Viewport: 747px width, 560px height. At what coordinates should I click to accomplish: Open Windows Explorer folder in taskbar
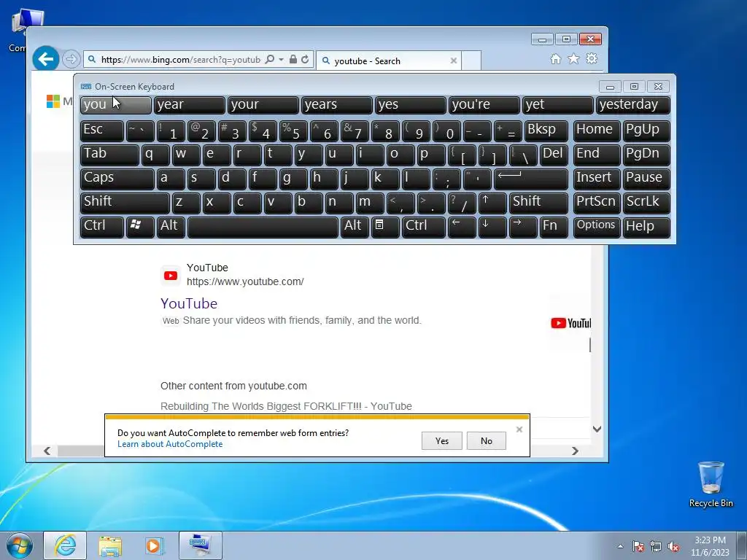coord(110,545)
